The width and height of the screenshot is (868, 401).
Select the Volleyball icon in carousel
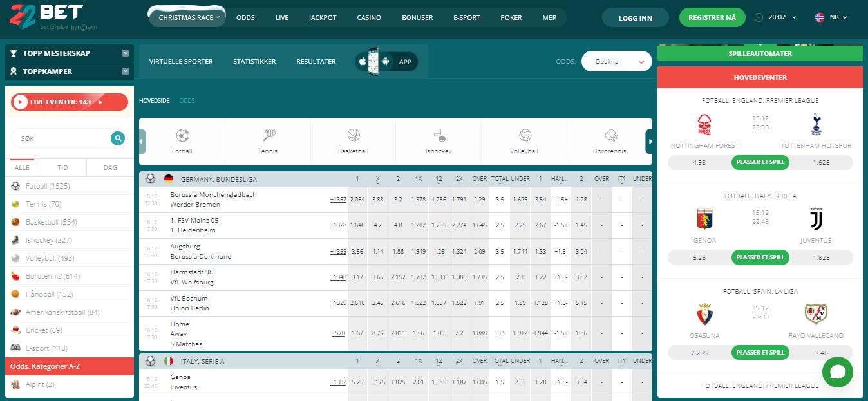coord(525,136)
